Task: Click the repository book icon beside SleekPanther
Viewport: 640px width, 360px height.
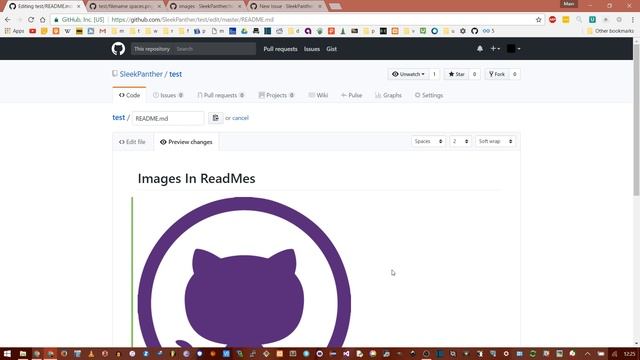Action: point(115,73)
